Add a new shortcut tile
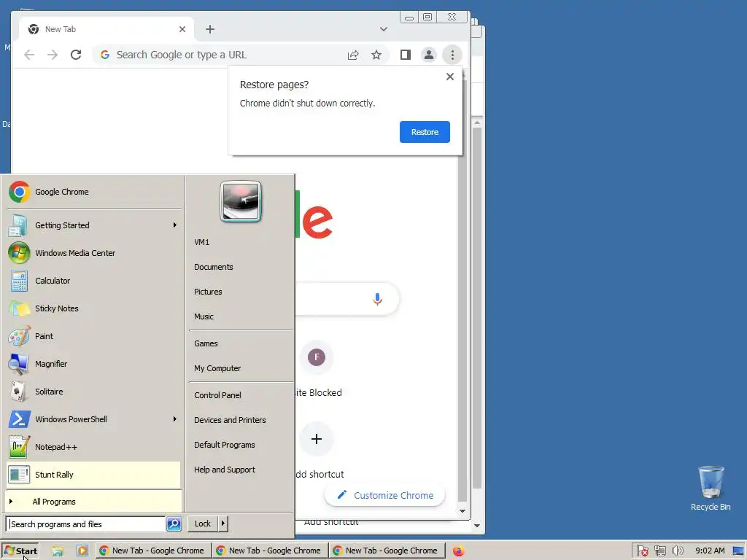 [317, 451]
